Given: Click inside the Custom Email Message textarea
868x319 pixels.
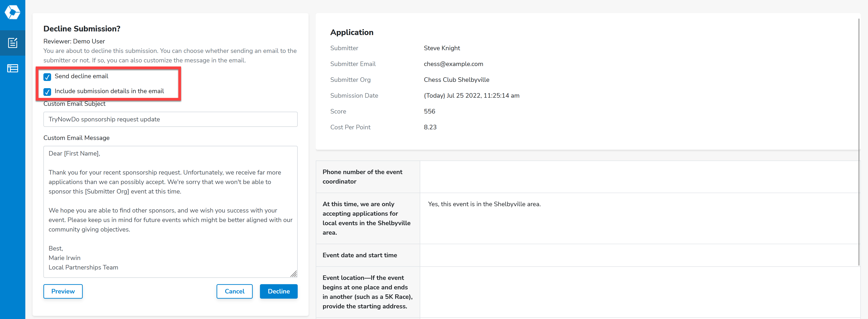Looking at the screenshot, I should pyautogui.click(x=170, y=212).
